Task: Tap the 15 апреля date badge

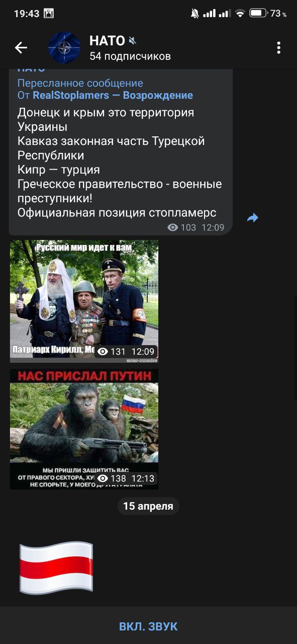Action: [x=148, y=506]
